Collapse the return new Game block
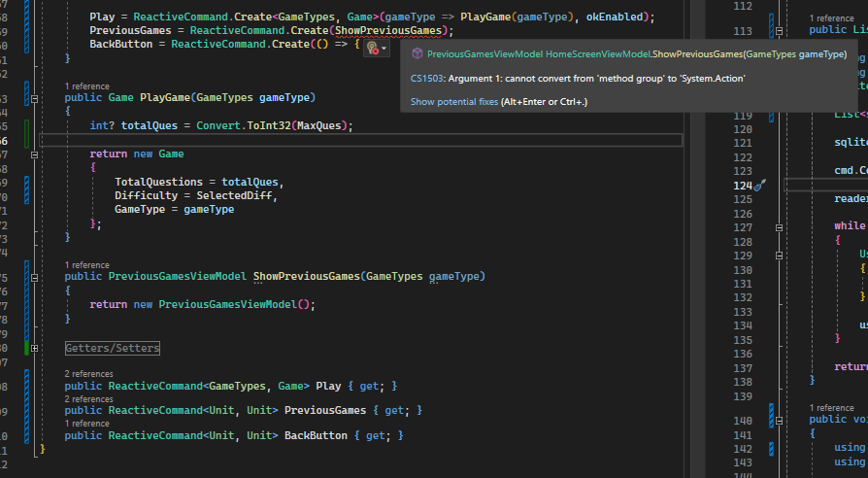 pyautogui.click(x=34, y=154)
